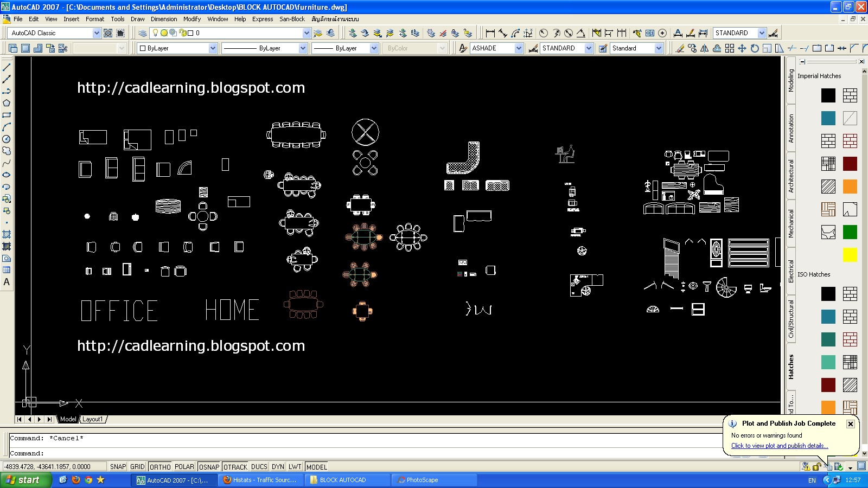Select the Line draw tool
868x488 pixels.
click(7, 67)
